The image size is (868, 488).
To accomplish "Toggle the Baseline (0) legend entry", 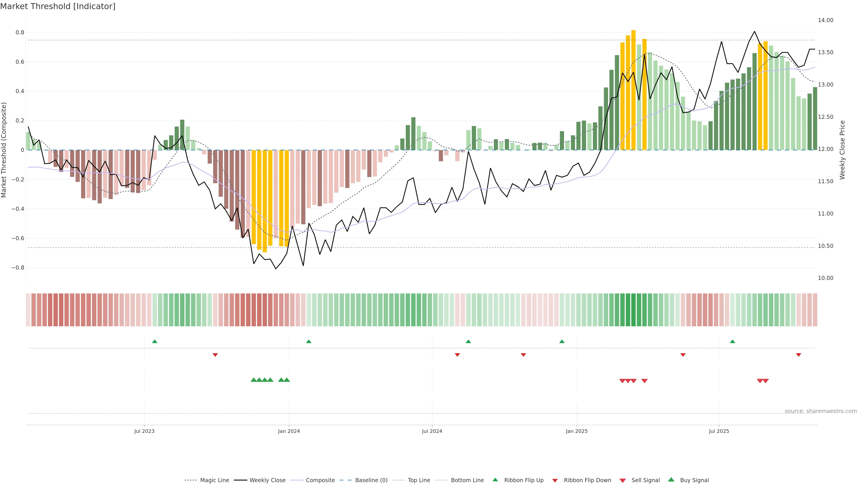I will (371, 480).
